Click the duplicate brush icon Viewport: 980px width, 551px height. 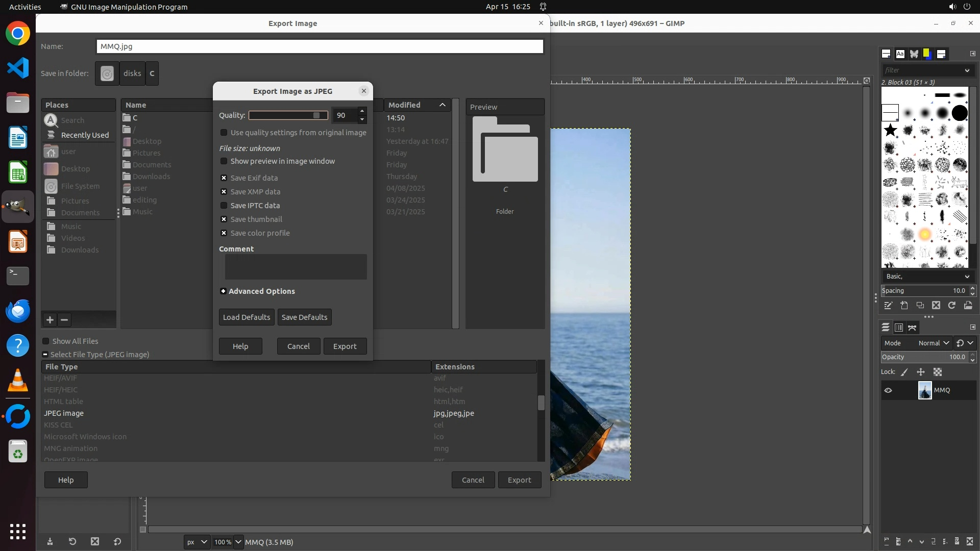click(x=920, y=306)
